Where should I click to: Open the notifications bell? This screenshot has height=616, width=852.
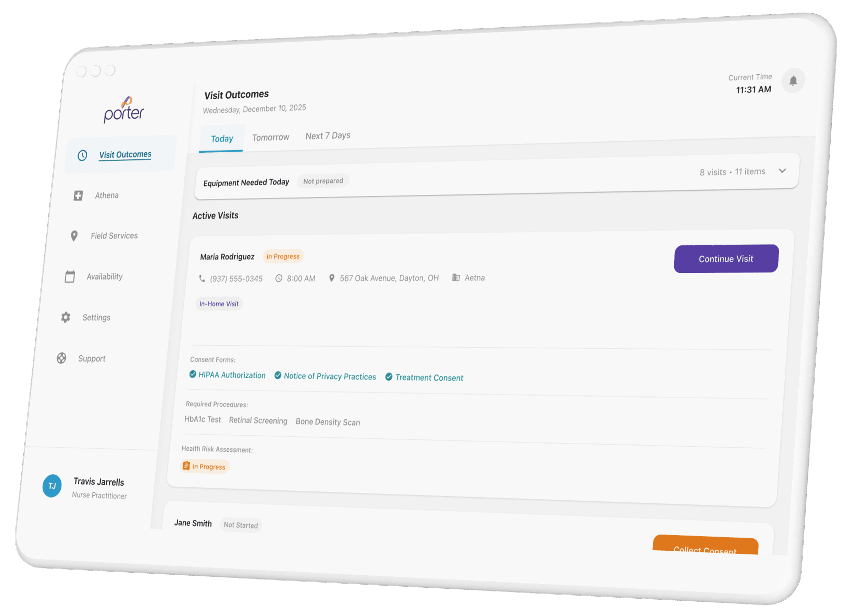(793, 81)
